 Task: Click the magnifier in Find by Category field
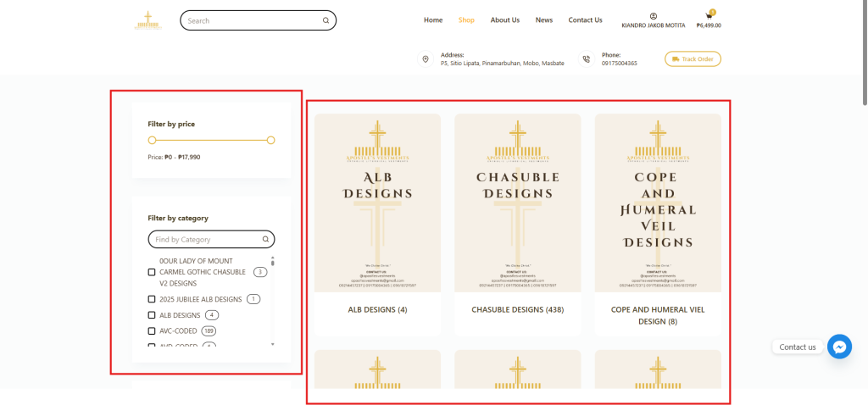click(265, 240)
